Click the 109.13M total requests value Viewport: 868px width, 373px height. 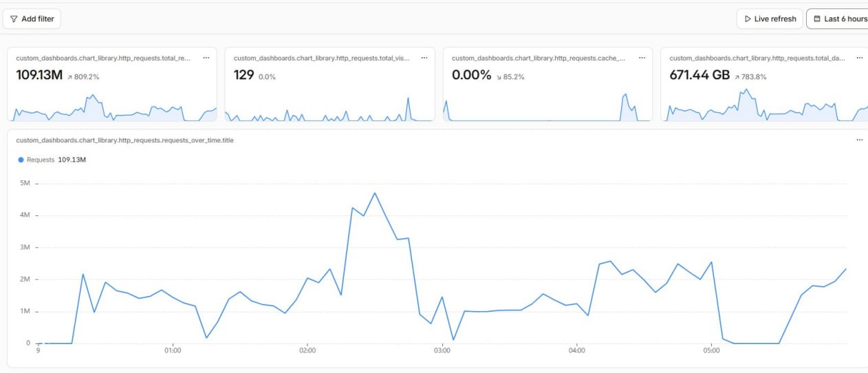point(39,75)
